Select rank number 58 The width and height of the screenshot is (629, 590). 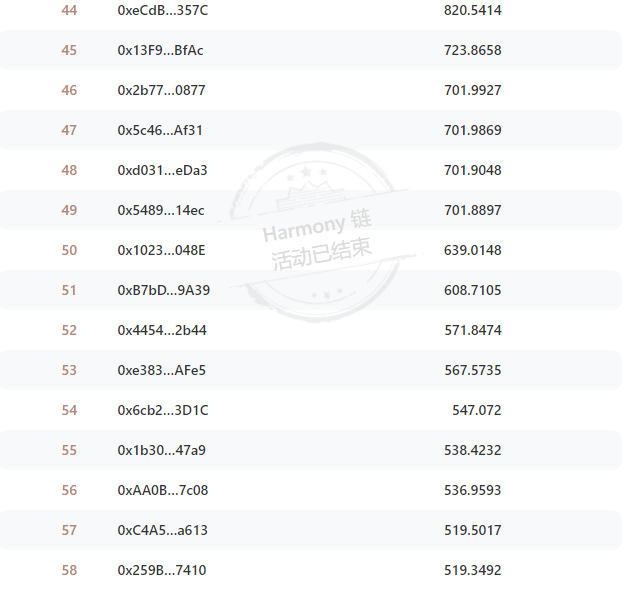coord(69,570)
